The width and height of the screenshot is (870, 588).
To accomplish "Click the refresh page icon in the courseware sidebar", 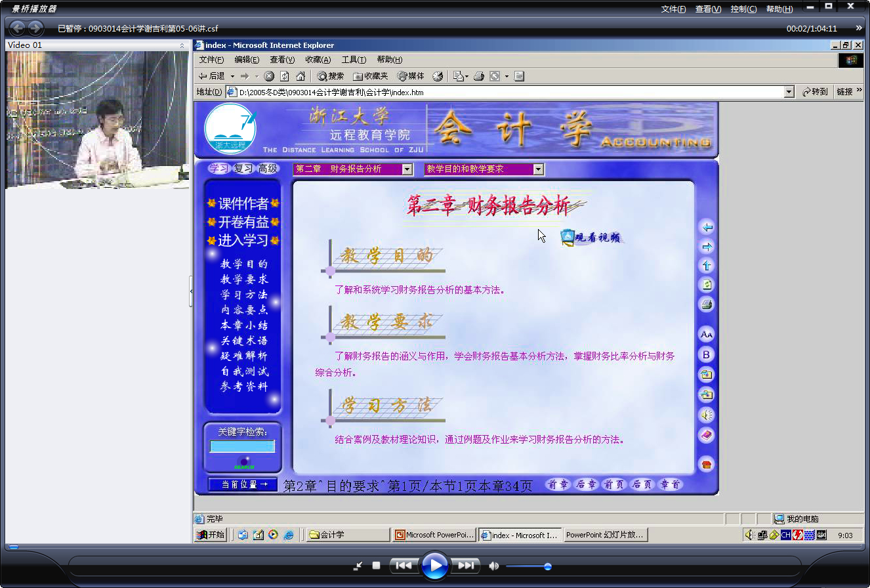I will 707,285.
